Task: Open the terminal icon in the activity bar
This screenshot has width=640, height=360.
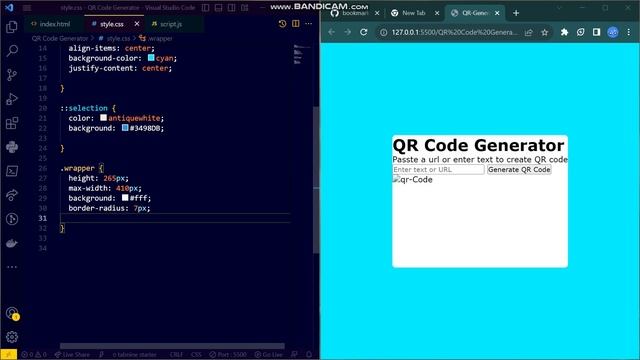Action: (12, 171)
